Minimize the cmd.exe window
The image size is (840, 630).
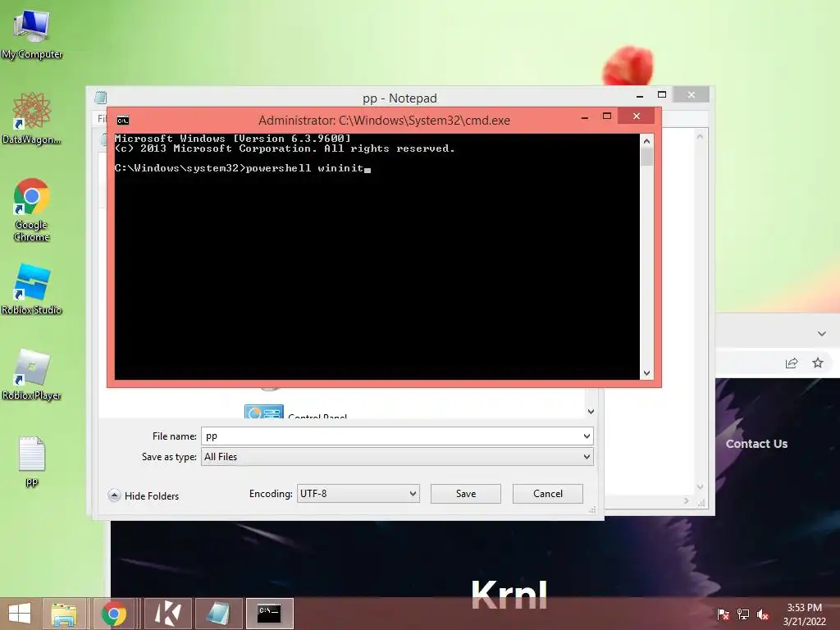585,117
